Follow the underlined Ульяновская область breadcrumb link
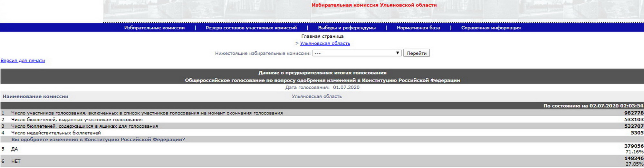The height and width of the screenshot is (168, 644). 325,44
